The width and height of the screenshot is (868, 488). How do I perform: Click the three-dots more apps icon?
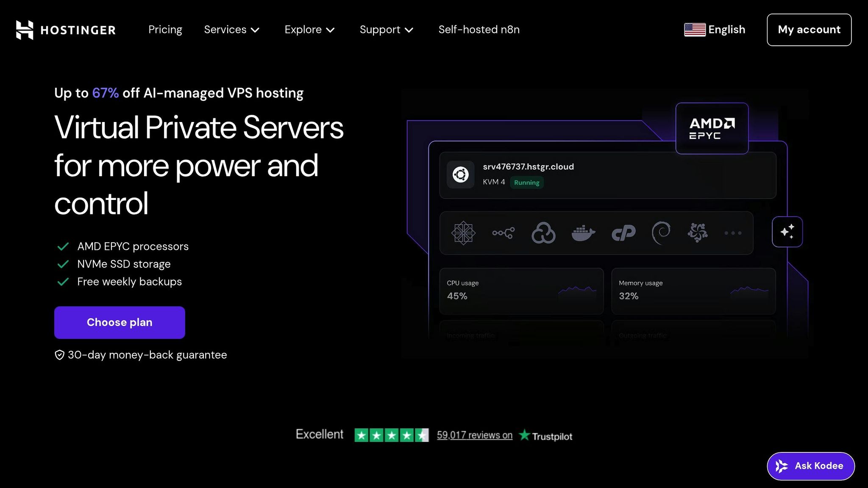click(733, 233)
